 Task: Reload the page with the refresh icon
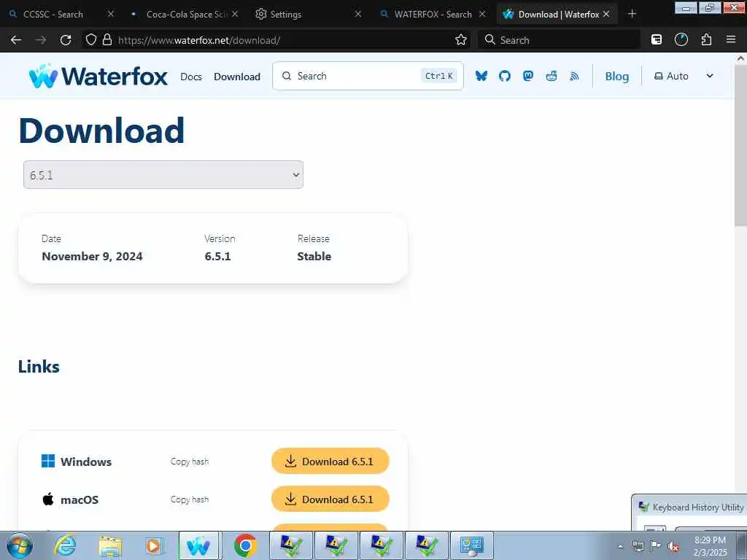(x=66, y=40)
